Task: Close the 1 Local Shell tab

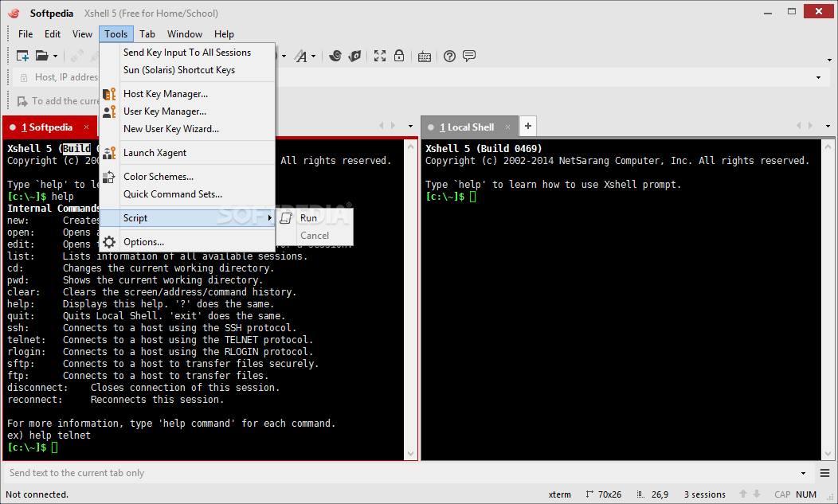Action: tap(507, 127)
